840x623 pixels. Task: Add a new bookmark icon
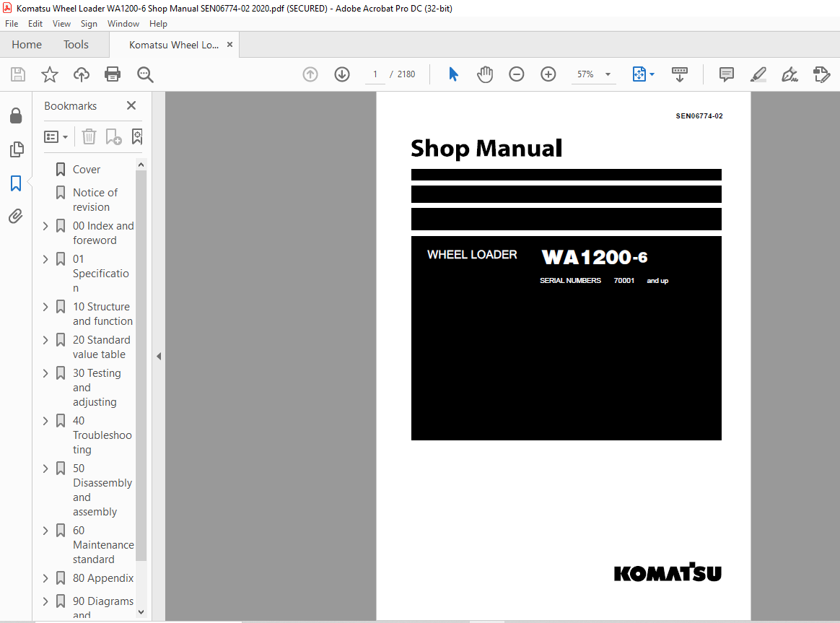click(x=113, y=137)
